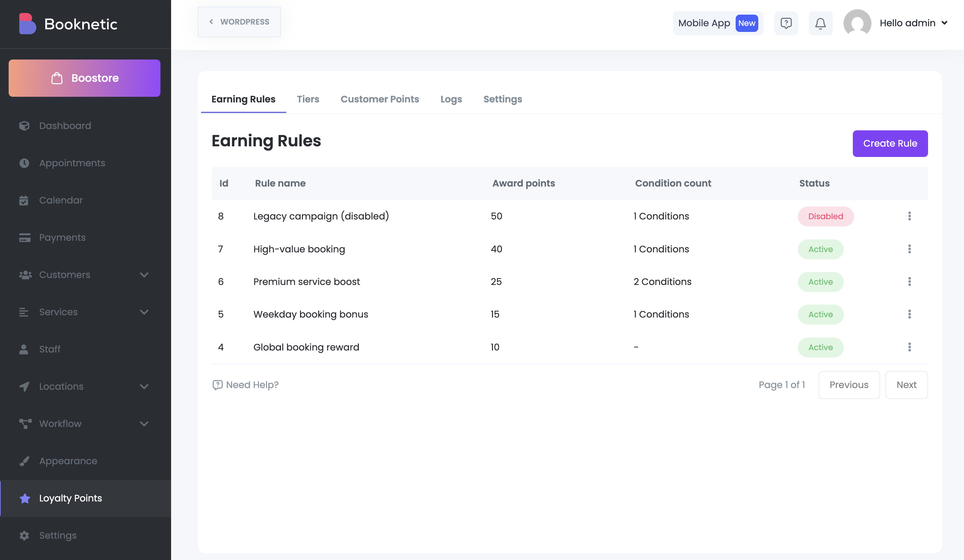Open actions menu for Global booking reward
This screenshot has width=964, height=560.
909,347
